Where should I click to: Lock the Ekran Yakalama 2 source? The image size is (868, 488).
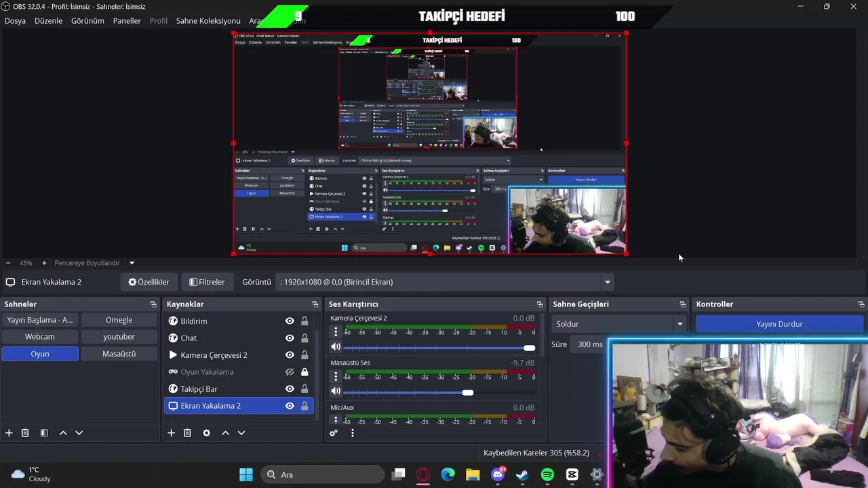[x=304, y=406]
